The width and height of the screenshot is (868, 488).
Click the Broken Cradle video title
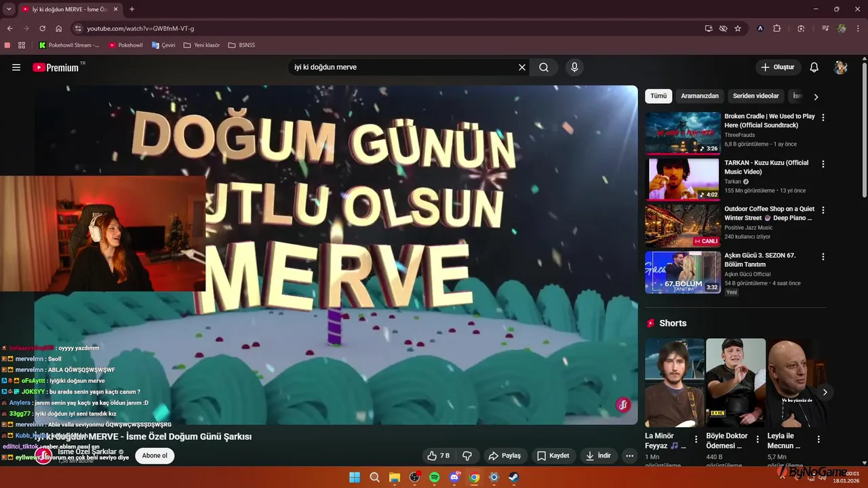[770, 121]
